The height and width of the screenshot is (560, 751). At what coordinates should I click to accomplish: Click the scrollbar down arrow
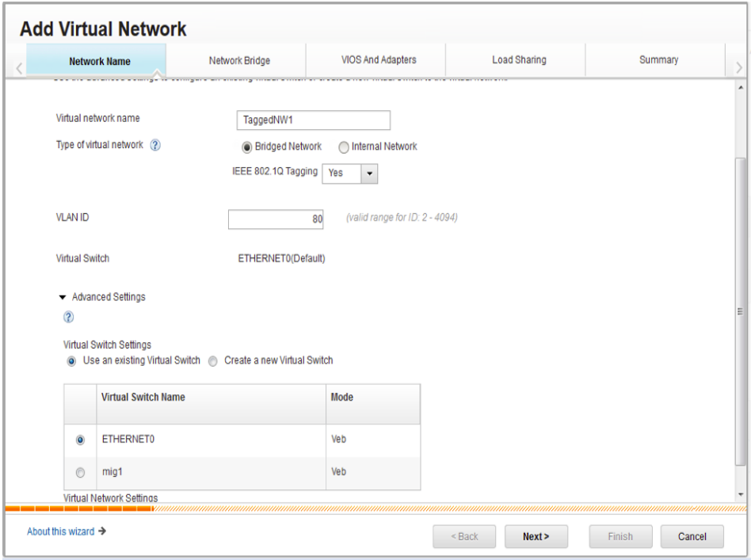point(741,494)
